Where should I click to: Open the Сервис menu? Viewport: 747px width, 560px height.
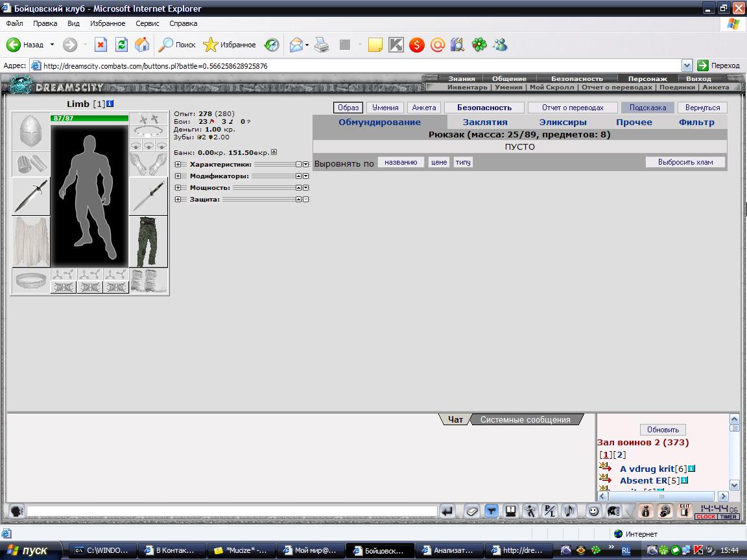pos(147,23)
